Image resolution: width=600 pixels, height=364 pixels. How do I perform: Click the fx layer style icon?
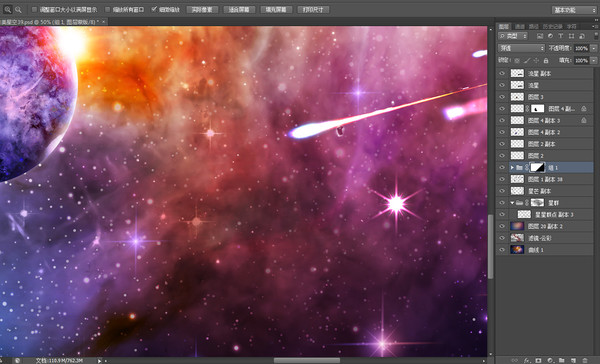pos(527,361)
